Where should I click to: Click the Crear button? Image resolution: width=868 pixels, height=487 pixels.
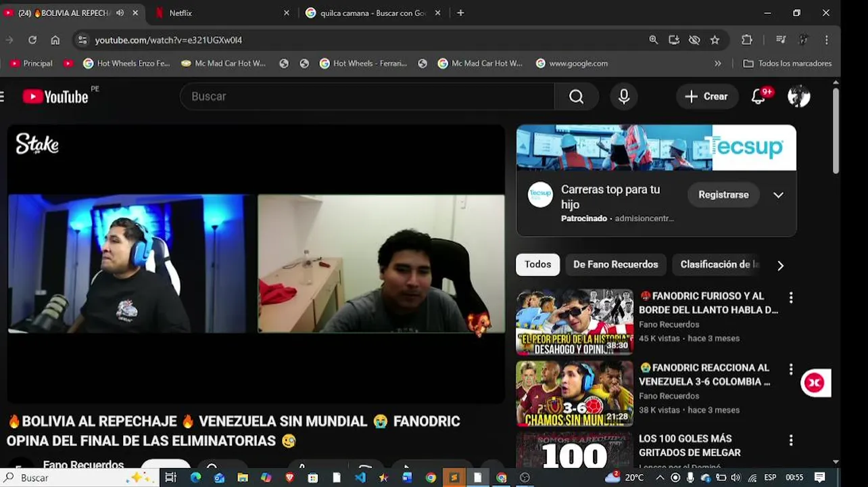click(706, 97)
